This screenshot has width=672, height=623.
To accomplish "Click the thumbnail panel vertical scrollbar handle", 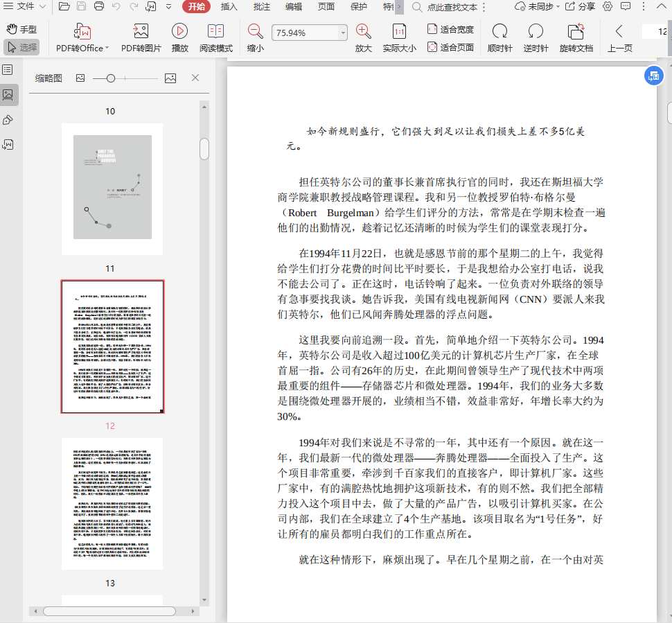I will (204, 149).
